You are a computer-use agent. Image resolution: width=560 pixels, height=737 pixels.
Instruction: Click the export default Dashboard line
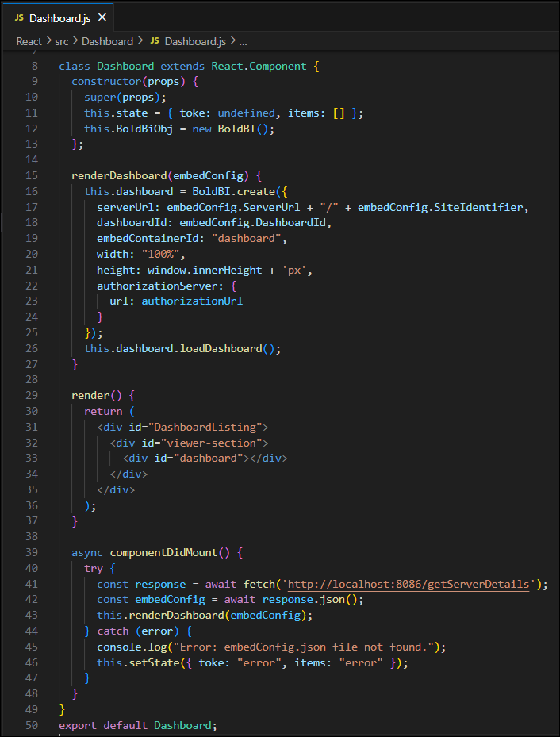click(x=135, y=725)
